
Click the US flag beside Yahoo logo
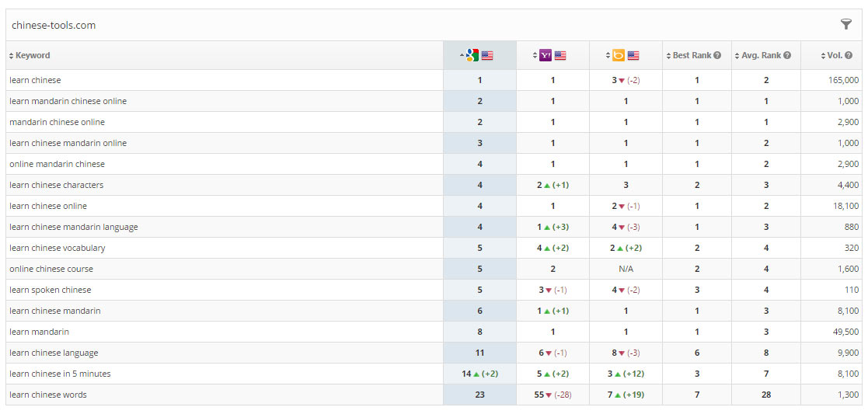pos(560,56)
